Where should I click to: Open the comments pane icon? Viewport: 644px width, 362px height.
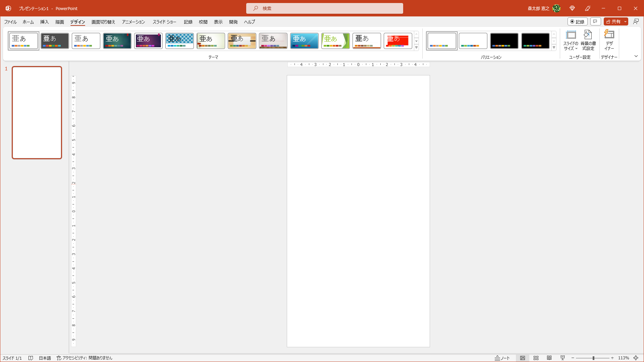[595, 21]
